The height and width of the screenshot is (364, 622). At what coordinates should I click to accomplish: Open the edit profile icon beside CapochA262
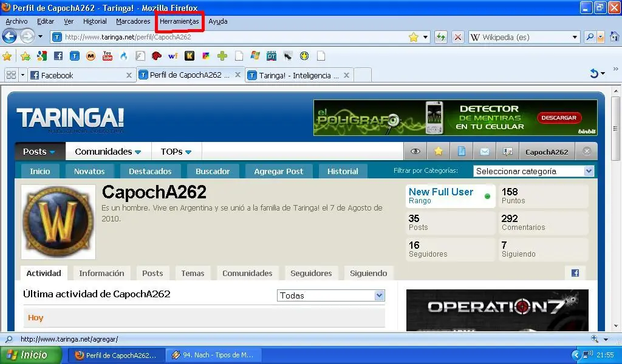coord(507,151)
